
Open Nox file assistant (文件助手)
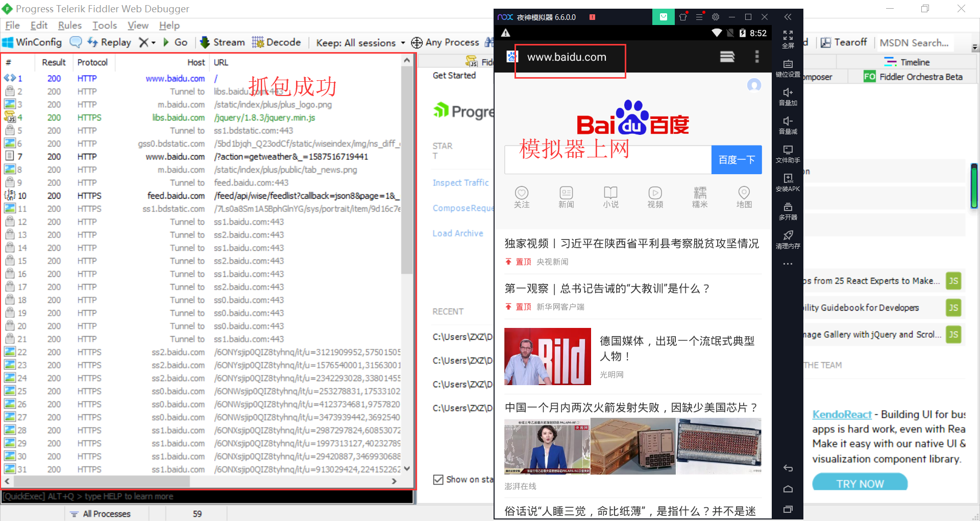pos(788,154)
